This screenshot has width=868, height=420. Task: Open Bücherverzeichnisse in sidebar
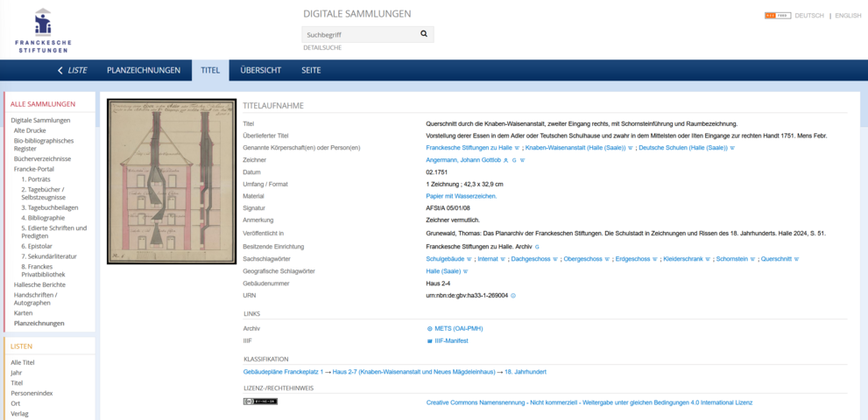click(43, 159)
